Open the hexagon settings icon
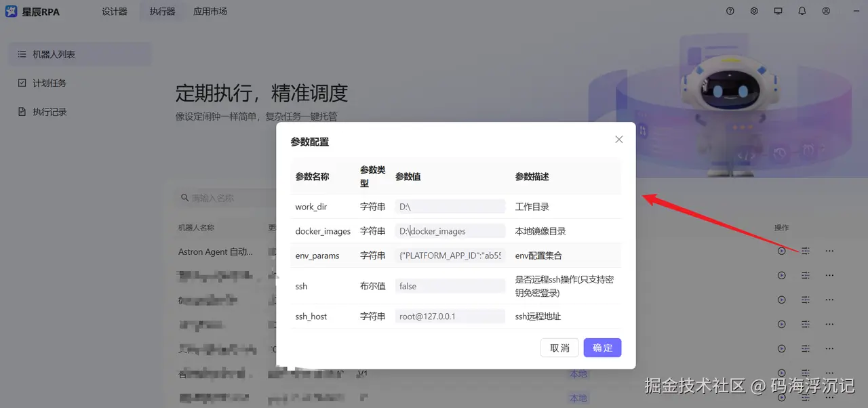Viewport: 868px width, 408px height. point(754,12)
